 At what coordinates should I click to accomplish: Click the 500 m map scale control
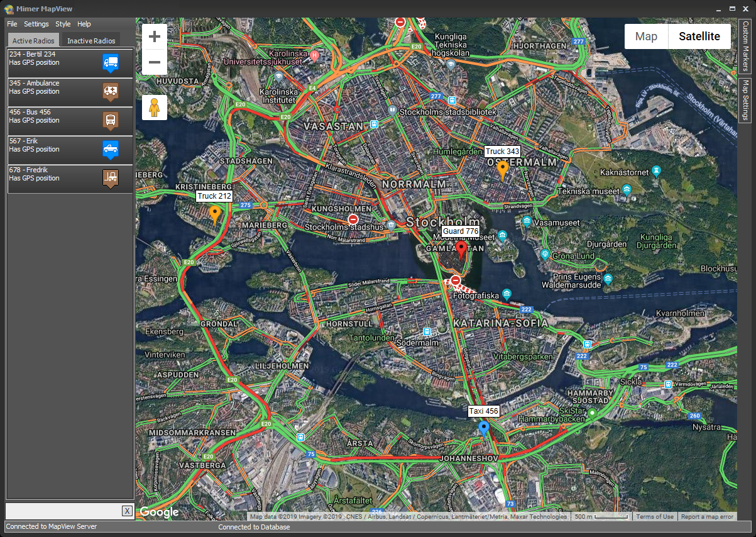(x=601, y=517)
